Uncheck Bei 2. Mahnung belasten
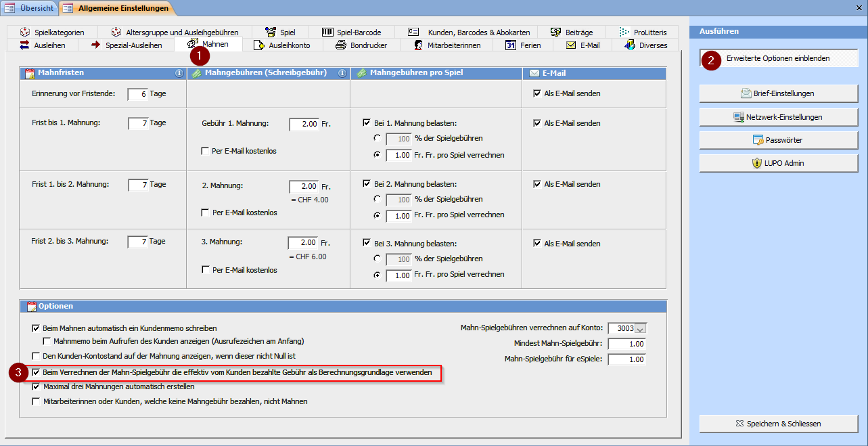 (x=367, y=183)
